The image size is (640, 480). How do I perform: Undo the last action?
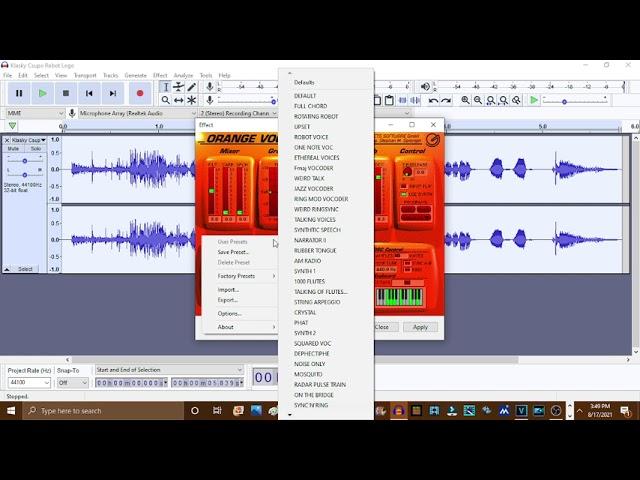point(433,100)
